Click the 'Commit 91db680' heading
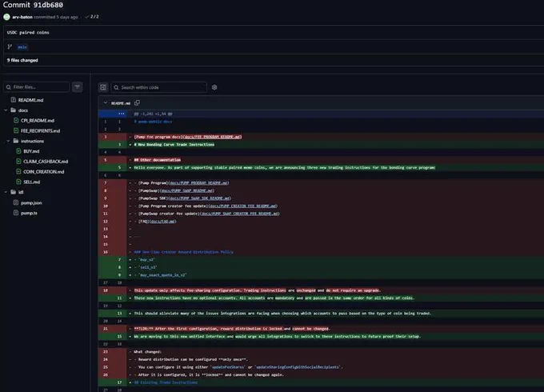This screenshot has width=544, height=392. click(x=33, y=5)
